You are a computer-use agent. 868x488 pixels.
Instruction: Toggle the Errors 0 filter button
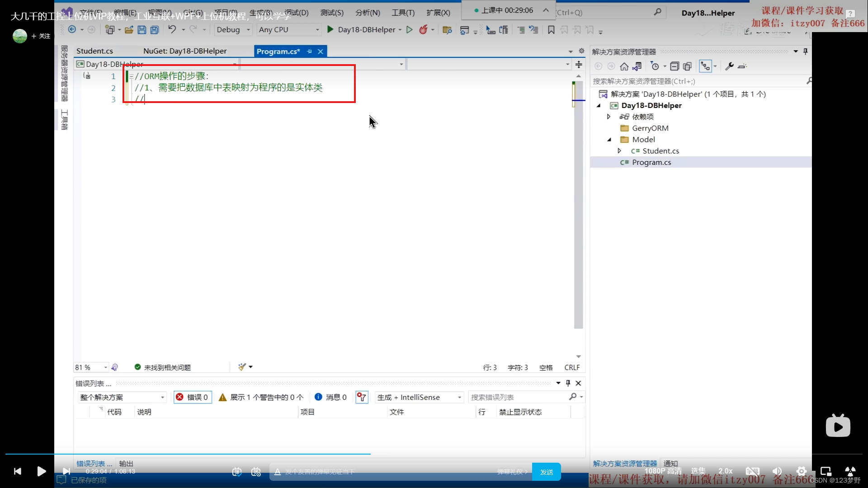193,397
